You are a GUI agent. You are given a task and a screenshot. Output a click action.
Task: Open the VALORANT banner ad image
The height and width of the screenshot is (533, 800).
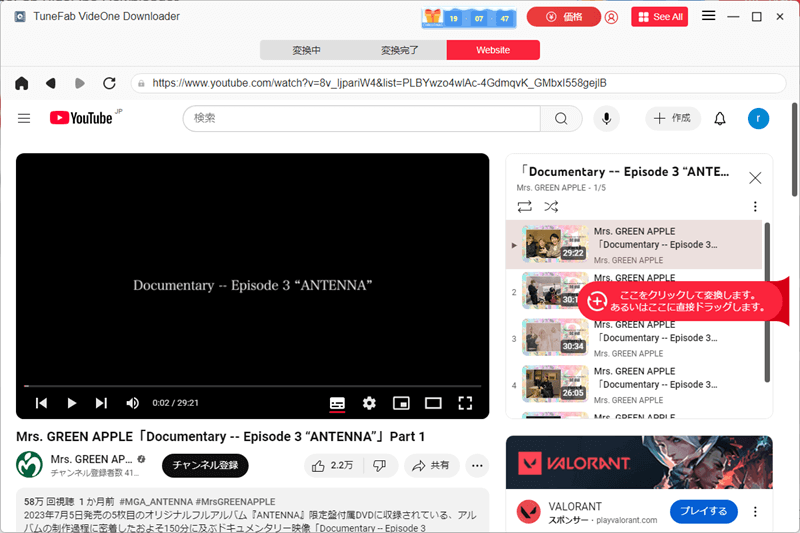click(x=639, y=463)
